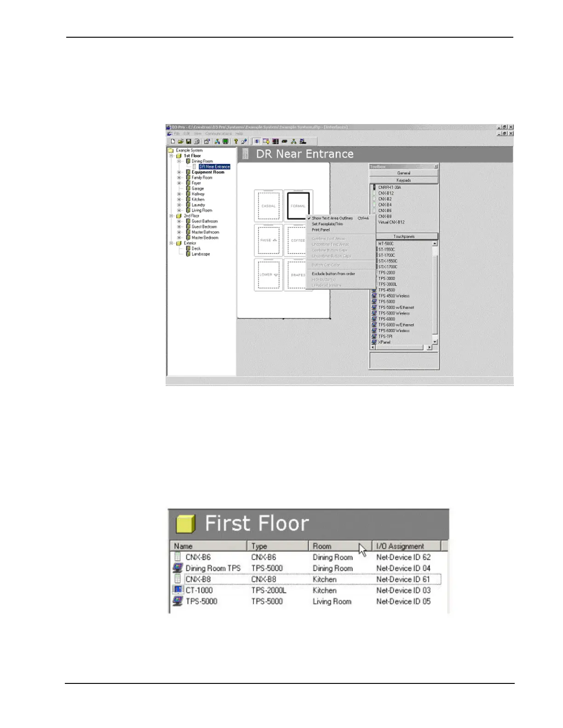
Task: Expand the Master Bedroom tree node
Action: coord(179,238)
